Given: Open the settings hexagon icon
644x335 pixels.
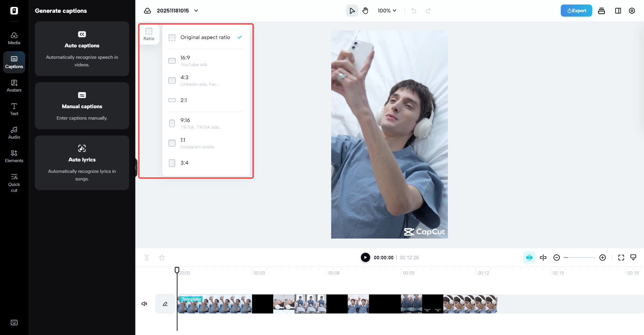Looking at the screenshot, I should 632,11.
